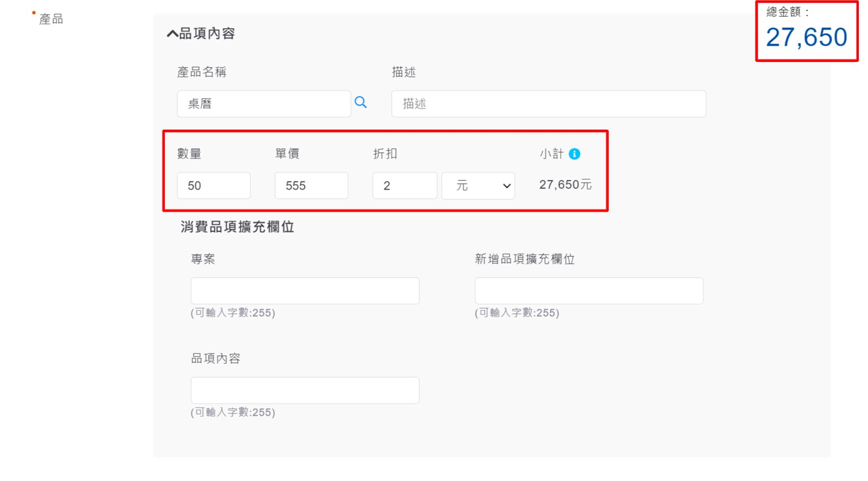Image resolution: width=868 pixels, height=481 pixels.
Task: Click the 消費品項擴充欄位 section heading
Action: point(237,227)
